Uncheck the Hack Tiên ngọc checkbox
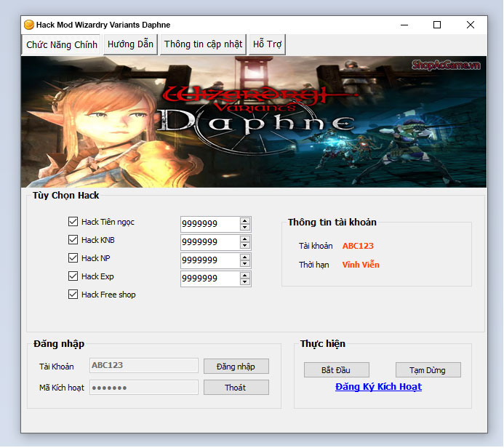The height and width of the screenshot is (448, 504). point(73,222)
